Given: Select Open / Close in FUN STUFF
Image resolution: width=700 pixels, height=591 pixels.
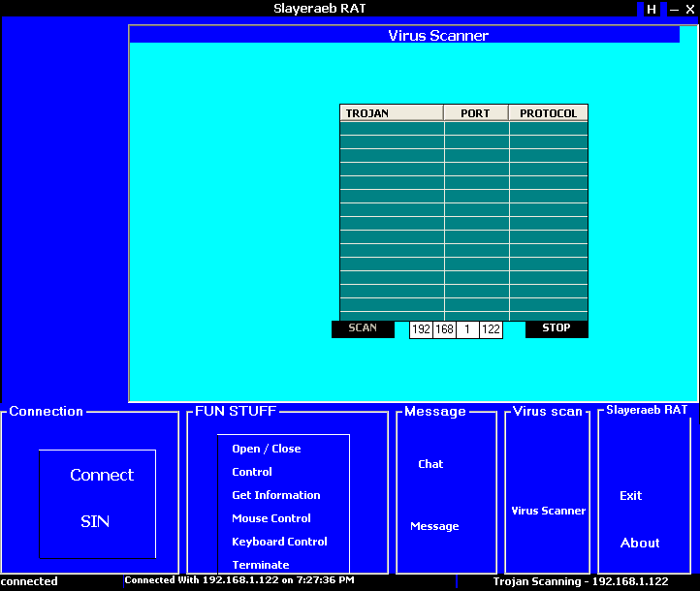Looking at the screenshot, I should pos(267,449).
